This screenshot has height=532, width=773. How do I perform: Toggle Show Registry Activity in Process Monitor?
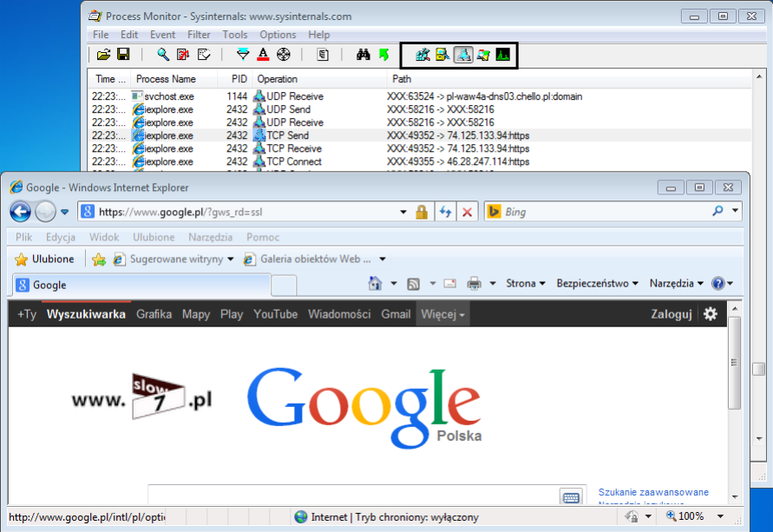point(423,55)
